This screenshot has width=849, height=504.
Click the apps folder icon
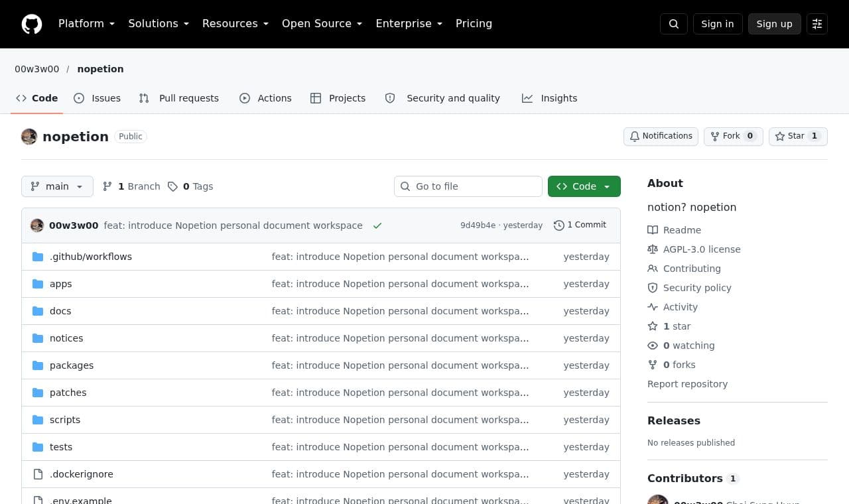[x=38, y=284]
